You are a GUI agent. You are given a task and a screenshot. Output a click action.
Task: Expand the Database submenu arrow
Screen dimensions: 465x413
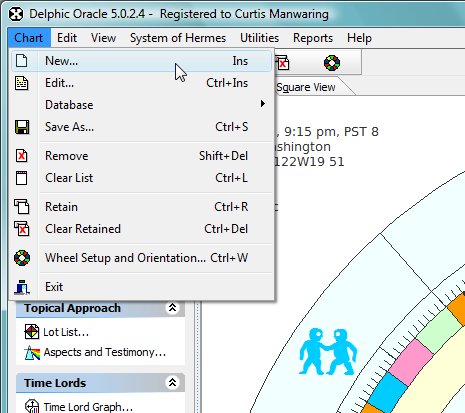tap(263, 104)
